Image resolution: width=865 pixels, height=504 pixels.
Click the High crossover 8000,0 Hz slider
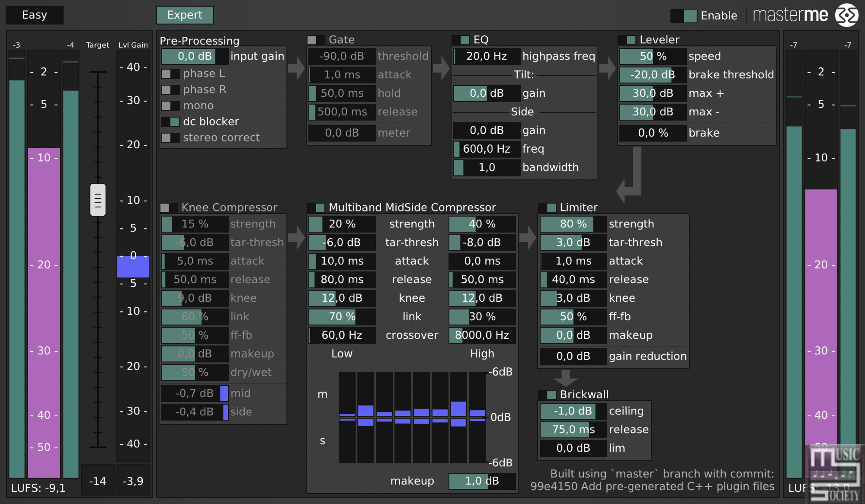click(x=482, y=335)
